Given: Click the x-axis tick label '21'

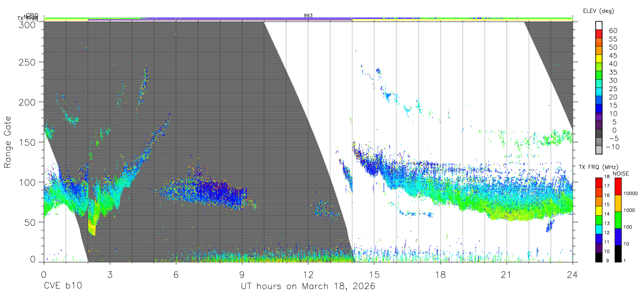Looking at the screenshot, I should coord(507,274).
